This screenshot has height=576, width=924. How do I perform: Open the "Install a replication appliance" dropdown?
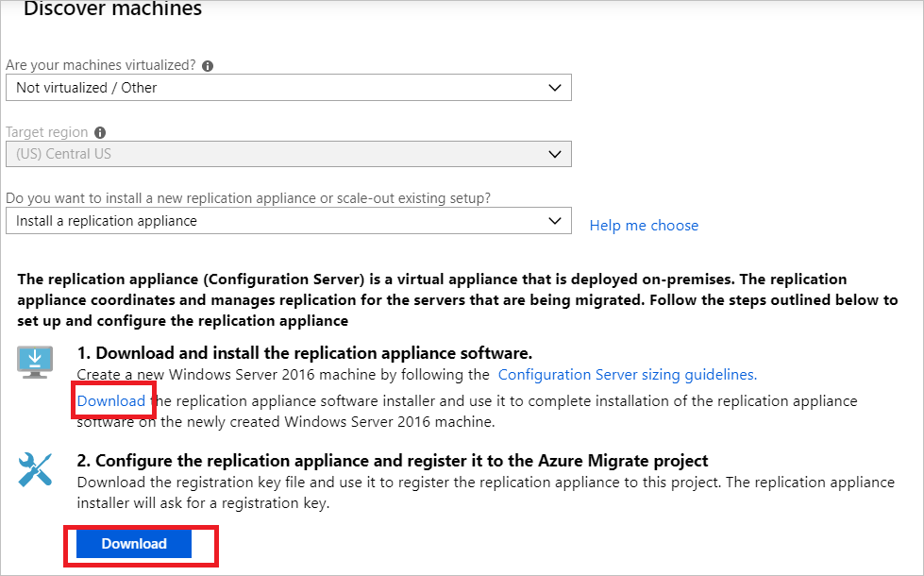tap(289, 219)
